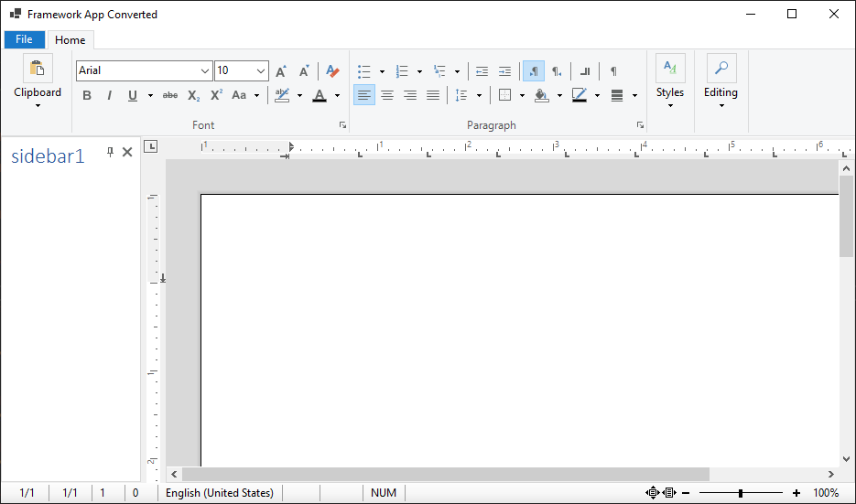
Task: Click the paragraph shading bucket icon
Action: point(542,95)
